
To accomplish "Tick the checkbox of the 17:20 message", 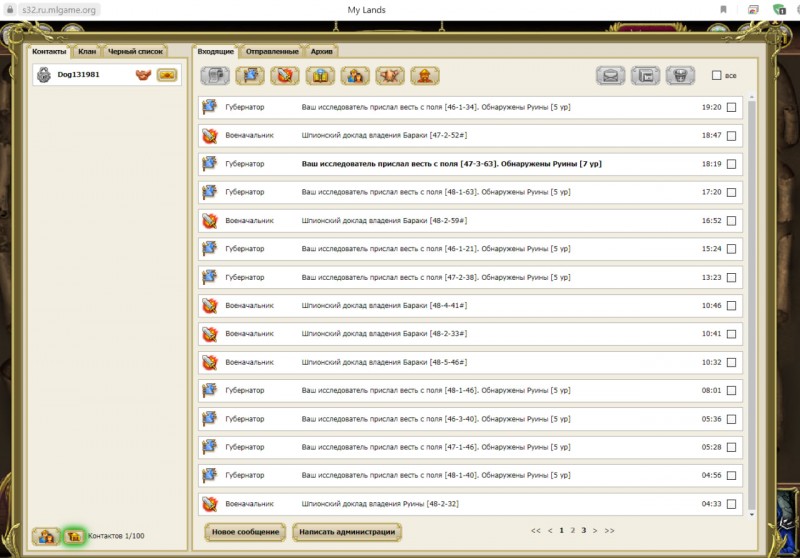I will [731, 192].
